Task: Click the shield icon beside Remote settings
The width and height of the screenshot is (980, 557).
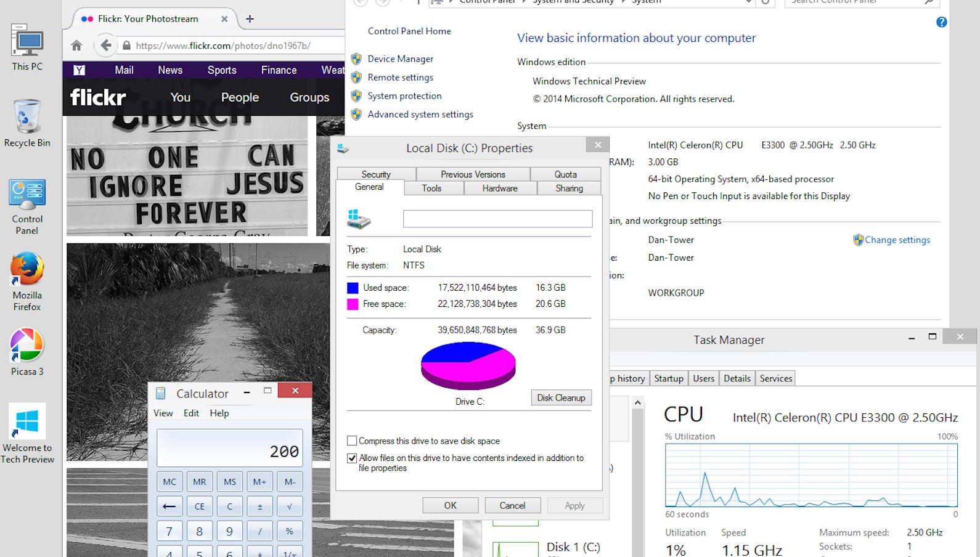Action: pyautogui.click(x=356, y=78)
